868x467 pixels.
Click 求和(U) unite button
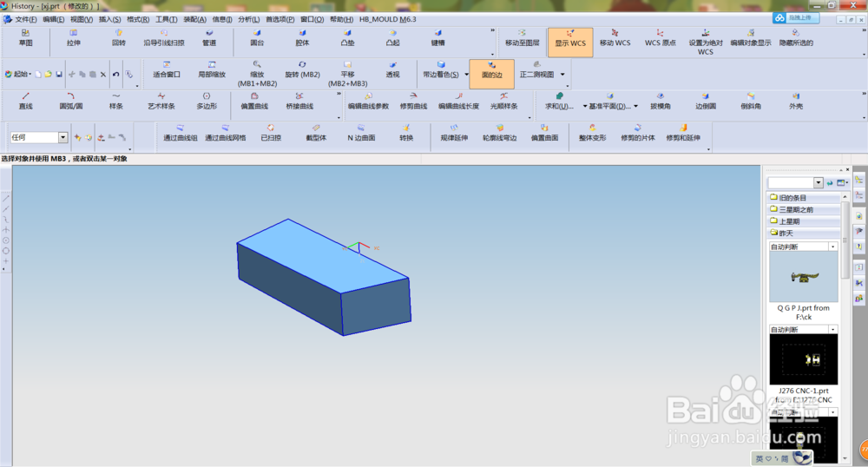click(559, 102)
